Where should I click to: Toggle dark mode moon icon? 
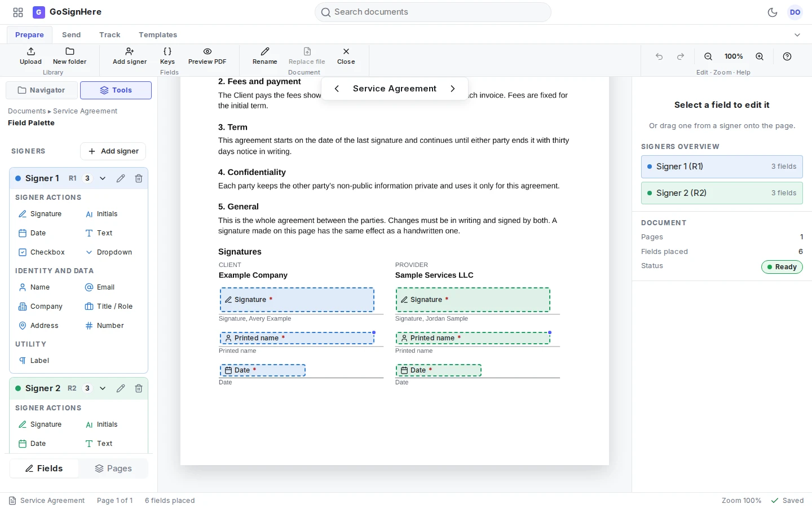[773, 12]
